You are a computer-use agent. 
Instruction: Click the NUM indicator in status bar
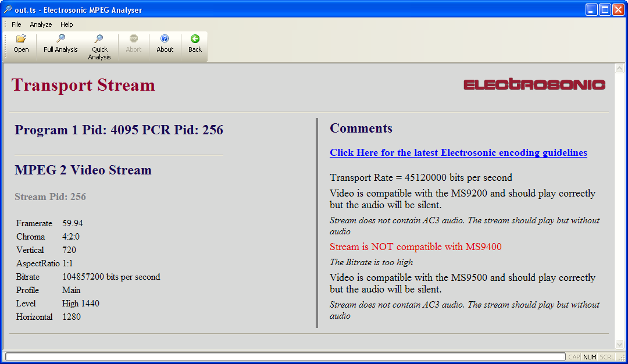(x=590, y=357)
